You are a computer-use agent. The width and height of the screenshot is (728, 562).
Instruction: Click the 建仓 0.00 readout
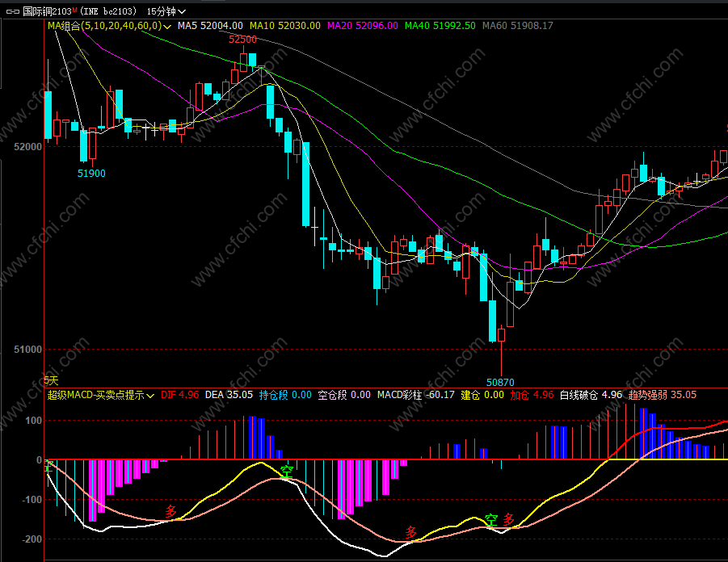[x=482, y=395]
